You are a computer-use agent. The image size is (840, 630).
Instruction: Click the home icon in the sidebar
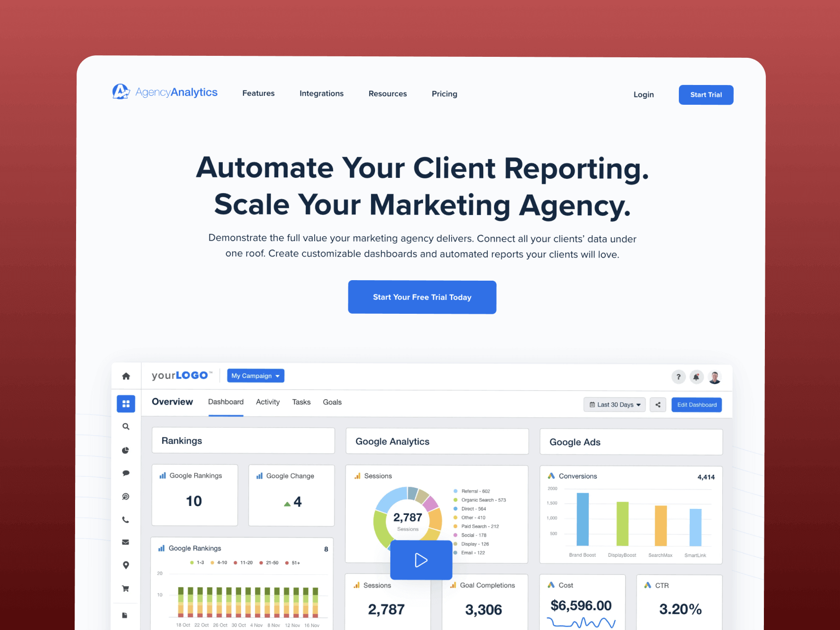coord(126,377)
